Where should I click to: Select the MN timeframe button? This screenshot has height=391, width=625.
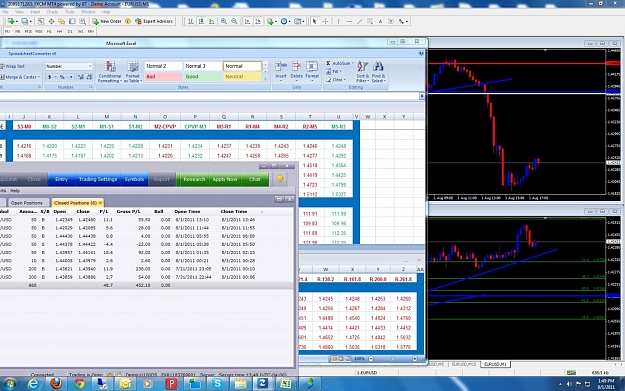tap(91, 31)
